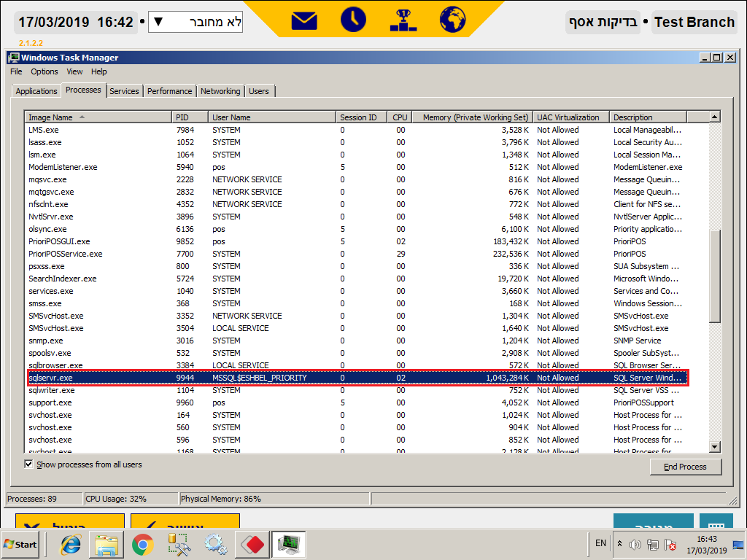This screenshot has height=560, width=747.
Task: Click the taskbar clock showing 16:43
Action: tap(706, 544)
